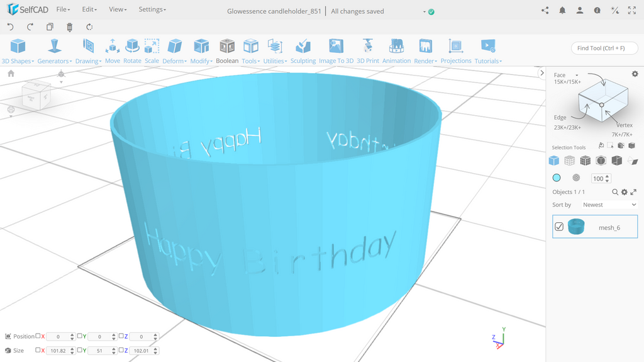The width and height of the screenshot is (644, 362).
Task: Open the info icon in the header
Action: point(597,11)
